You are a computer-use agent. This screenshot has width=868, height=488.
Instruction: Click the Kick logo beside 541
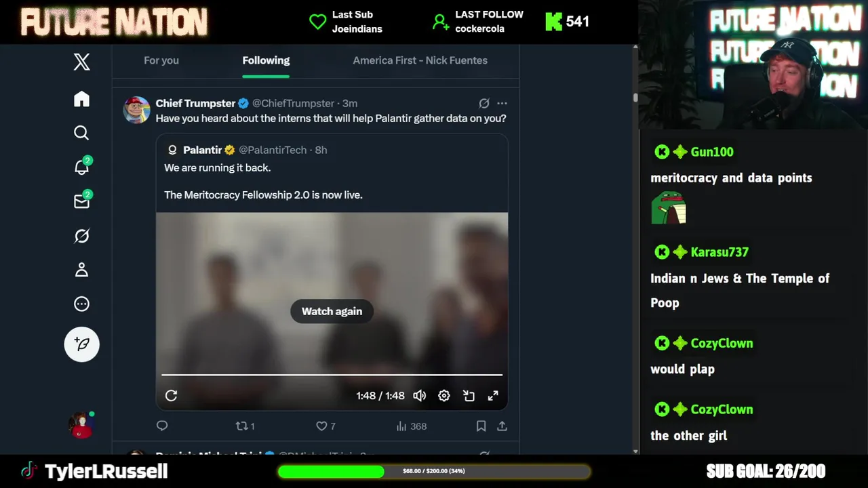tap(553, 22)
